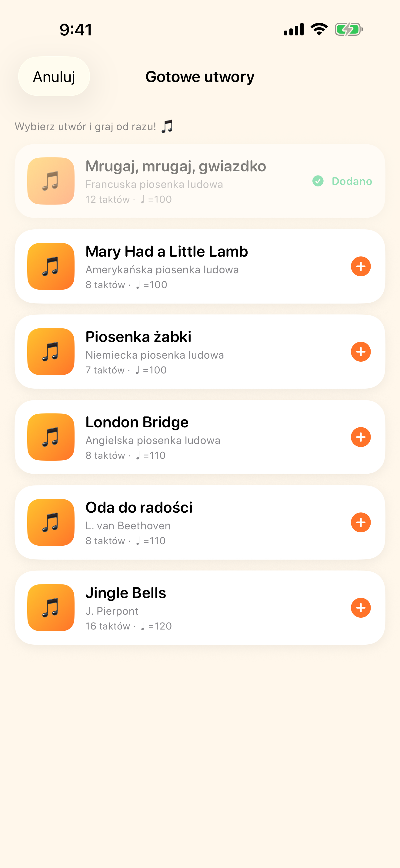
Task: Add Oda do radości via plus icon
Action: 361,522
